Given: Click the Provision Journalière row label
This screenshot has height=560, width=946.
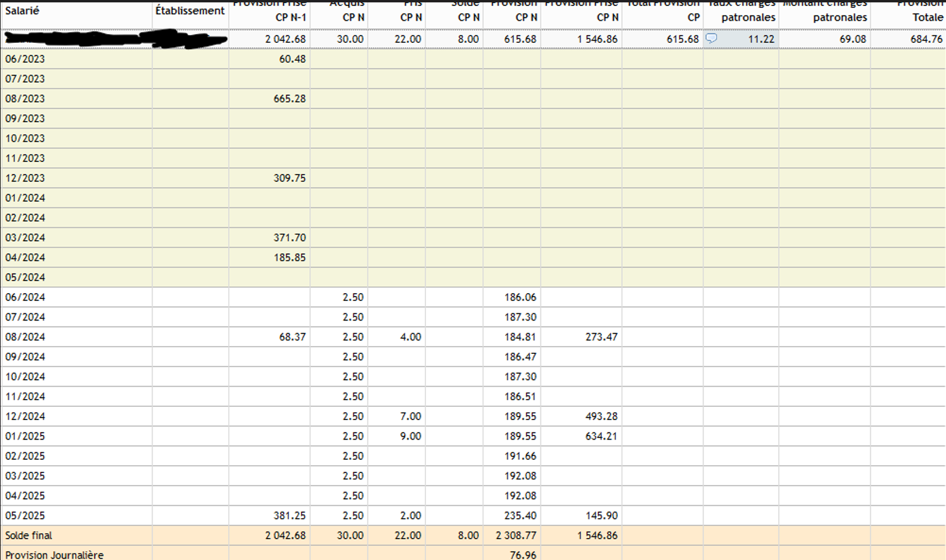Looking at the screenshot, I should 54,555.
